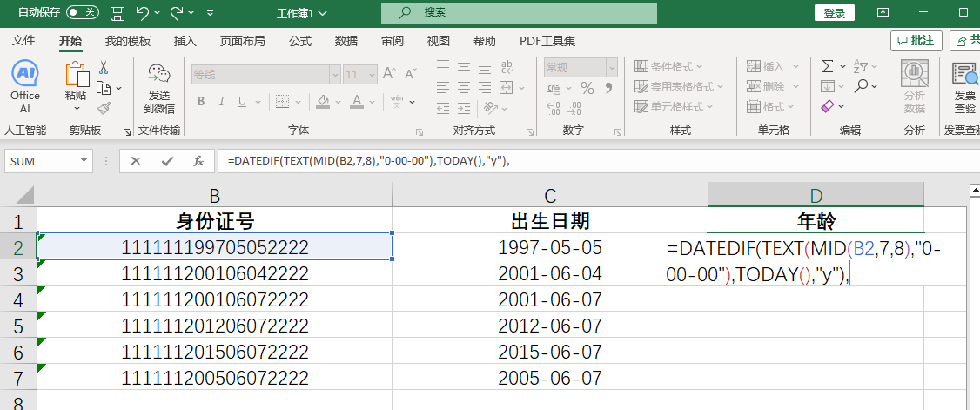Click the Wrap Text icon
This screenshot has width=980, height=410.
pyautogui.click(x=507, y=66)
